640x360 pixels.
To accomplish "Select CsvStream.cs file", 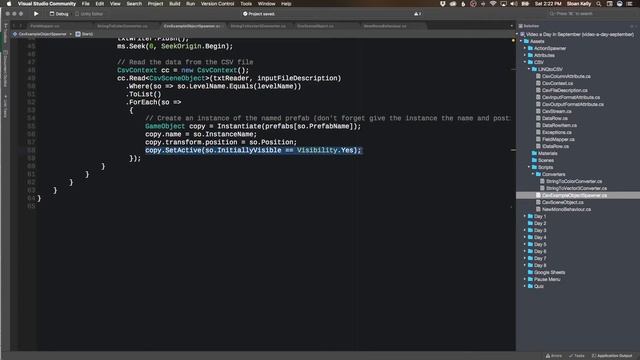I will [x=556, y=111].
